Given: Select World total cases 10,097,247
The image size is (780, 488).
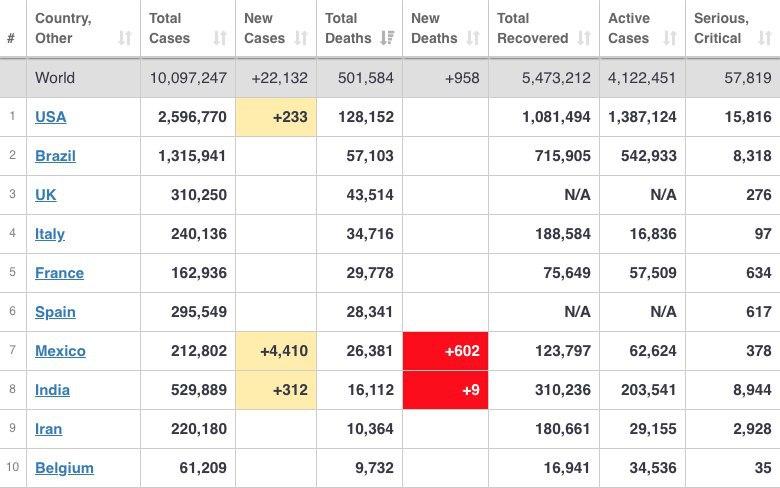Looking at the screenshot, I should click(x=188, y=78).
